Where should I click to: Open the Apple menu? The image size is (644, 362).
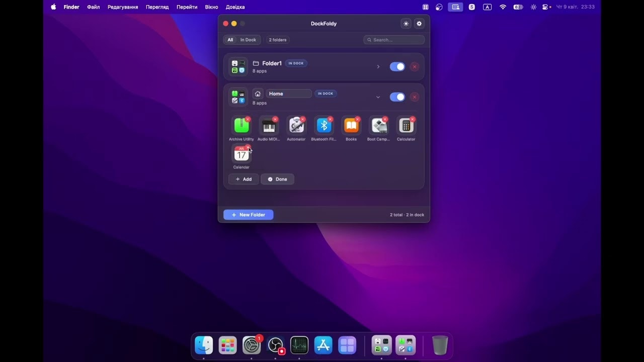point(53,7)
